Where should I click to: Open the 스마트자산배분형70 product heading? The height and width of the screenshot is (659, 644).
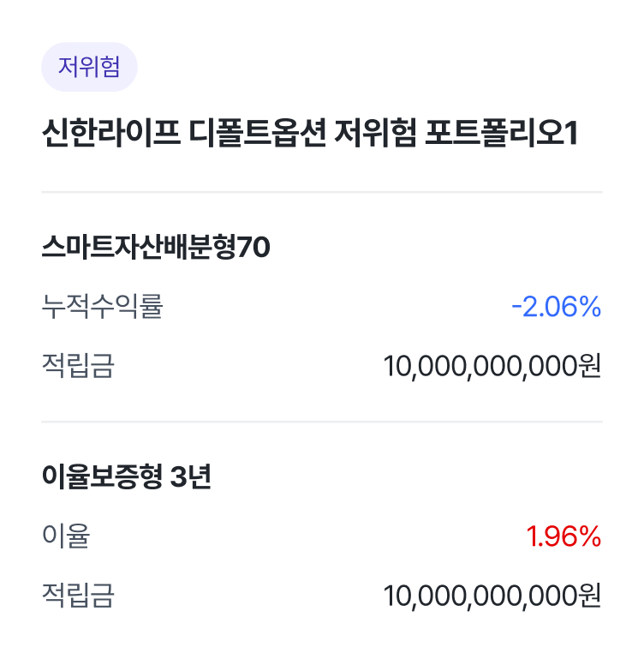pos(156,247)
